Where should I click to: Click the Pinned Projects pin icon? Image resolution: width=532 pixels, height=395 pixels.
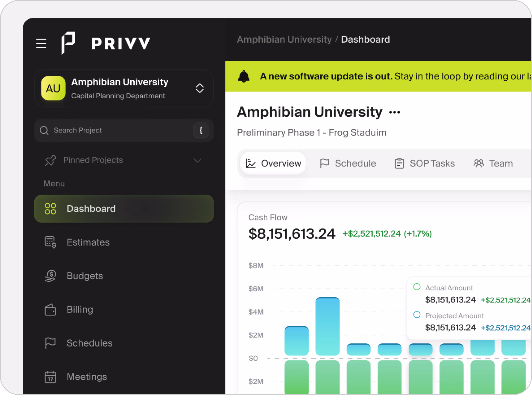(50, 160)
